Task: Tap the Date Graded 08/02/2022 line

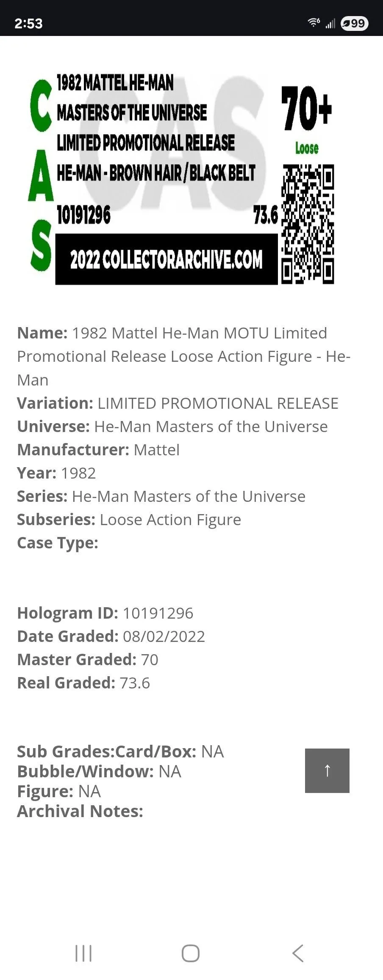Action: click(x=111, y=636)
